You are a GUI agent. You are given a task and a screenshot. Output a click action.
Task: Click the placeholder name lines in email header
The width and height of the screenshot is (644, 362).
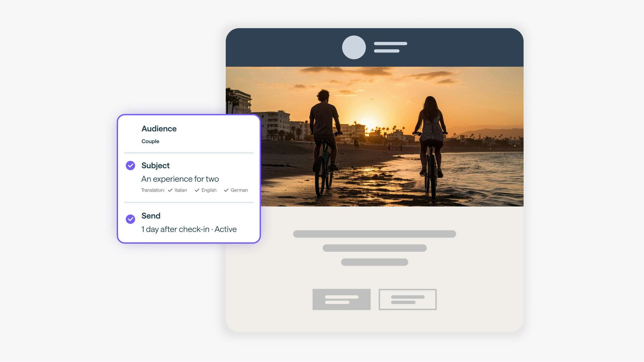coord(390,47)
